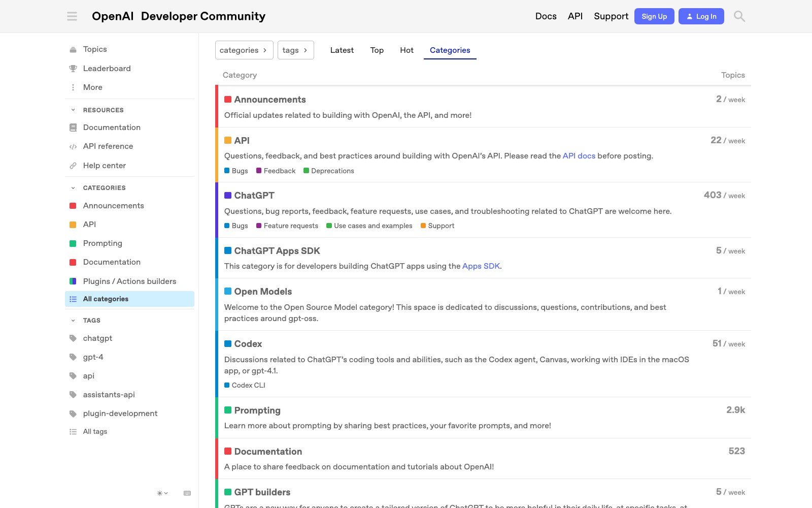812x508 pixels.
Task: Toggle the light/dark theme sun switcher
Action: click(162, 493)
